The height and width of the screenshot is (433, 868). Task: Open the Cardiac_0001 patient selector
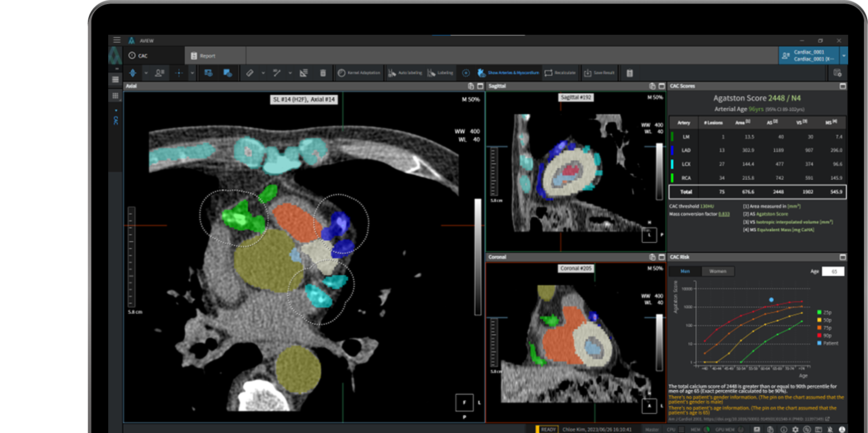click(808, 56)
